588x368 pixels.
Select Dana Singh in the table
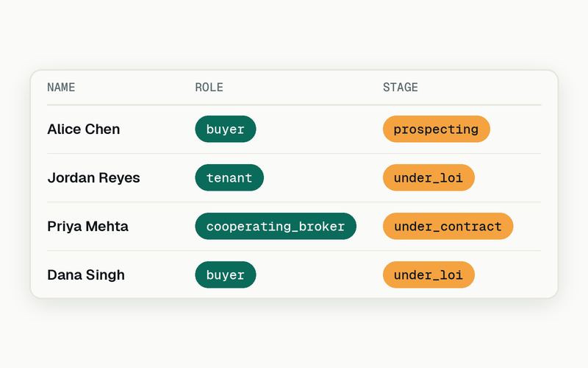86,275
